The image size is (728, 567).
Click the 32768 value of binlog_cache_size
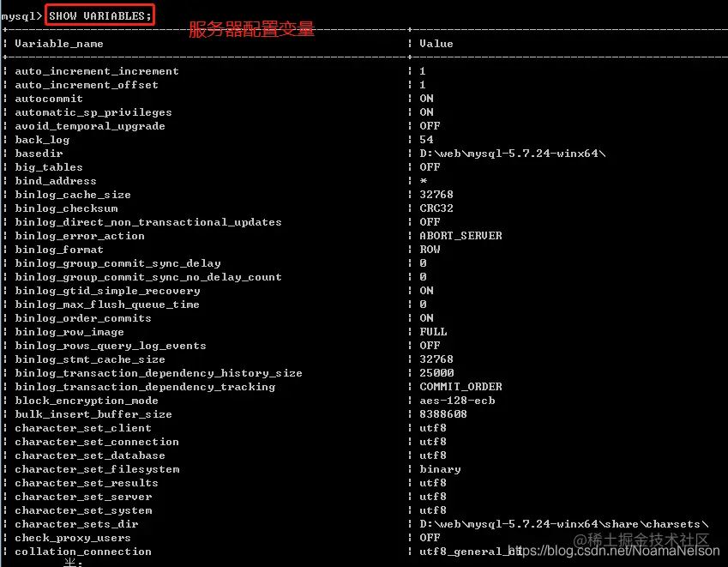436,195
